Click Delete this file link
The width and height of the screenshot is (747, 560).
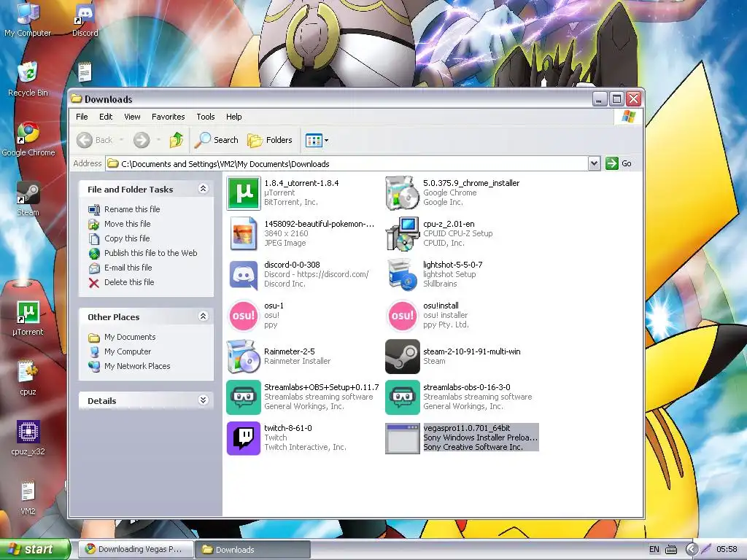click(x=129, y=282)
